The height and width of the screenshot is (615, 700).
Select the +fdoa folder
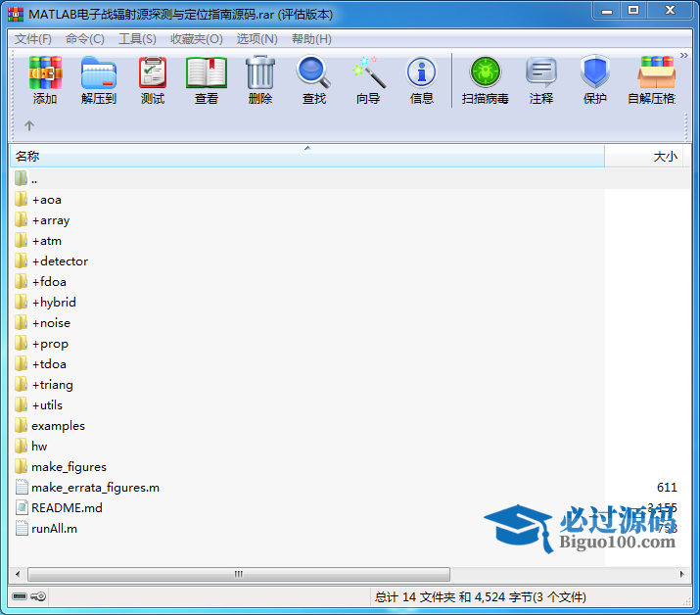click(40, 282)
